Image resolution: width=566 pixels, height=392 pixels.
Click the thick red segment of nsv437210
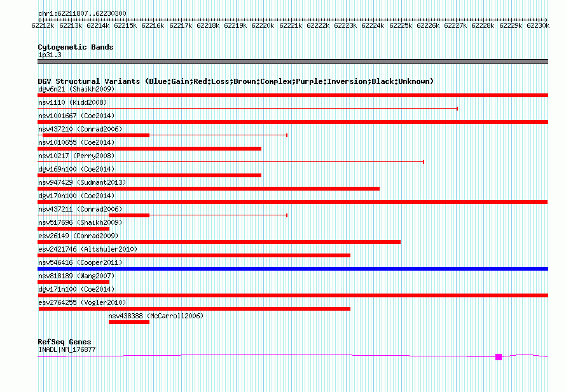[96, 135]
